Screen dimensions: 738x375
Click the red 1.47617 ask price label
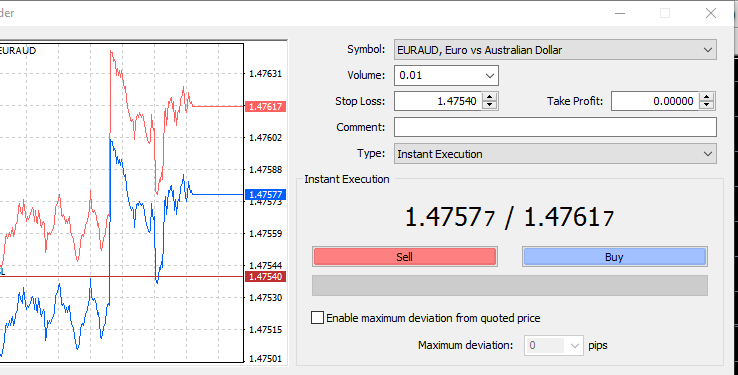pyautogui.click(x=265, y=107)
